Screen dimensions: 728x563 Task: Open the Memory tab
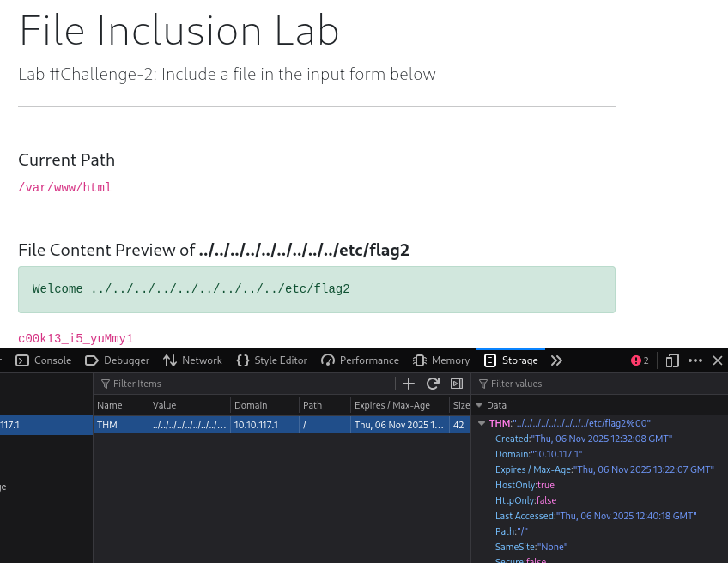[441, 360]
